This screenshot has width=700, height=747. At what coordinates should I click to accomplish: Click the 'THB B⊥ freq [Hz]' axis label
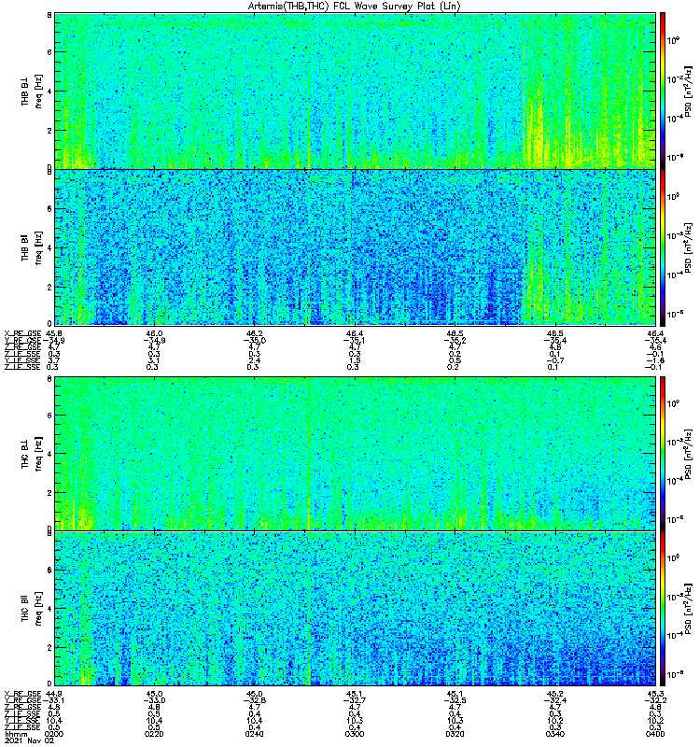point(32,91)
